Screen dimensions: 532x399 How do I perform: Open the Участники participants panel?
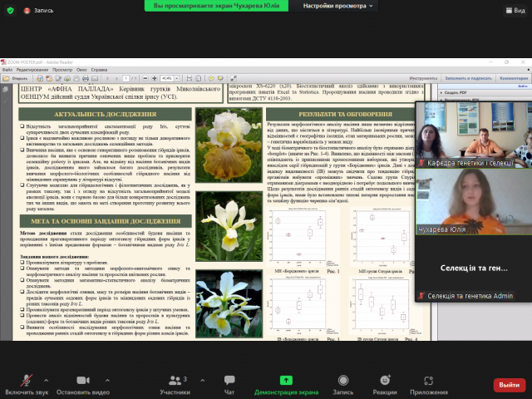pyautogui.click(x=175, y=385)
